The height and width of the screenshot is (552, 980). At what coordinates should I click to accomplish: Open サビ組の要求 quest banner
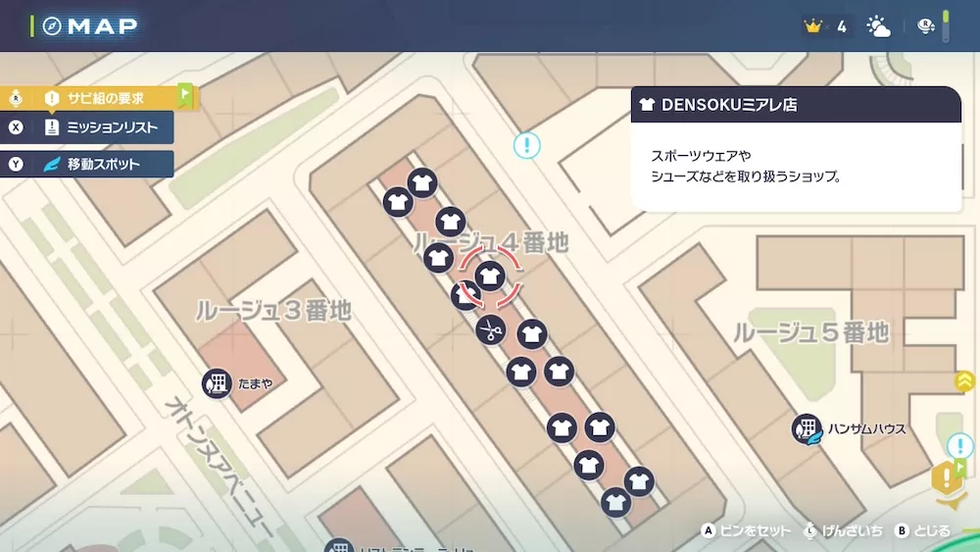tap(100, 98)
